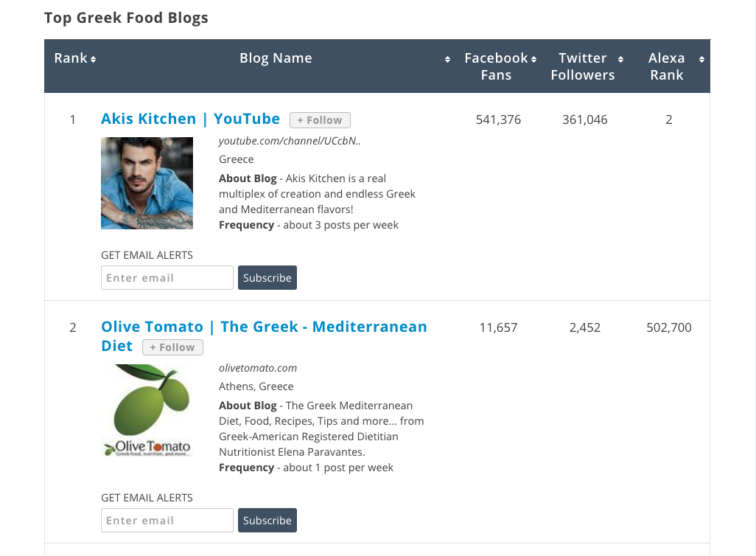Sort by Twitter Followers arrow icon

click(621, 59)
